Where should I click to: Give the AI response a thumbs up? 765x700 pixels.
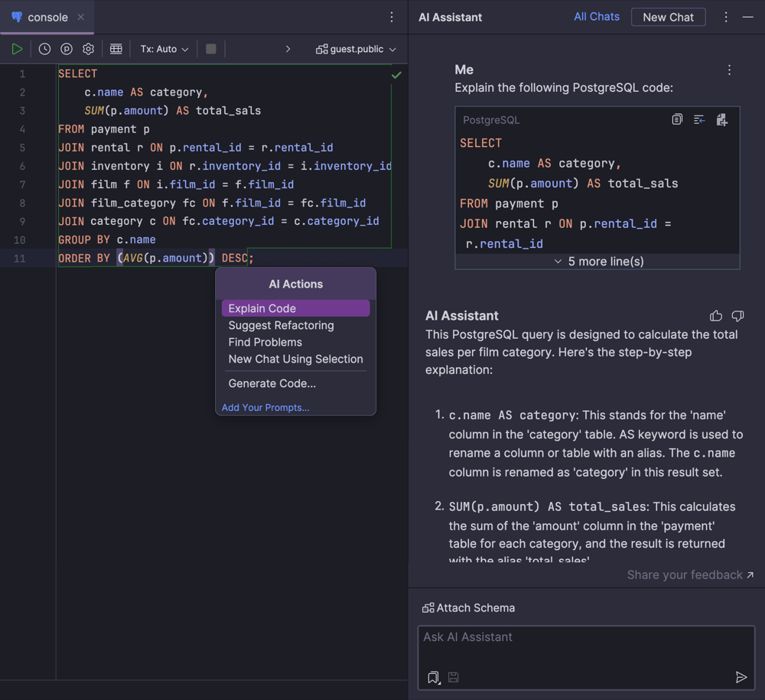tap(716, 316)
